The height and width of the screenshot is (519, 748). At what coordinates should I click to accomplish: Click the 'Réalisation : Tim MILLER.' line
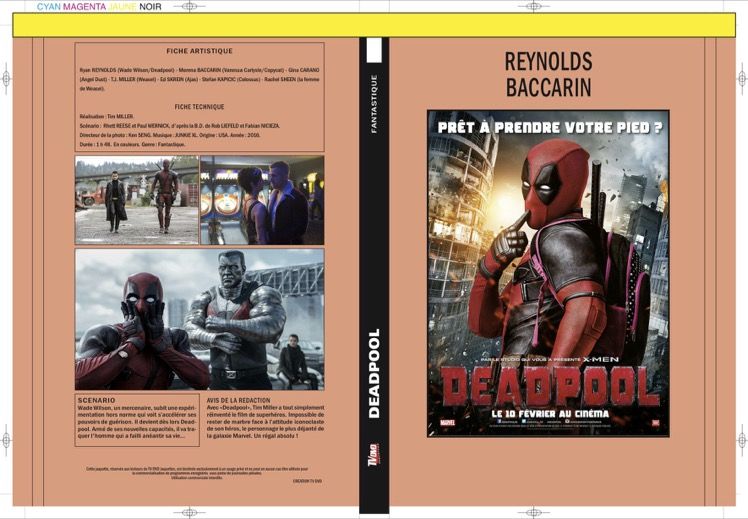pyautogui.click(x=107, y=116)
